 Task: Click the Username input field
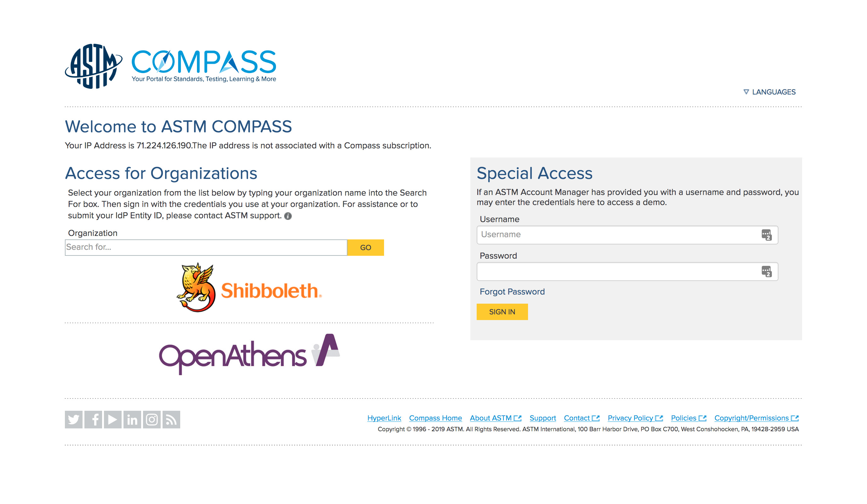[627, 235]
